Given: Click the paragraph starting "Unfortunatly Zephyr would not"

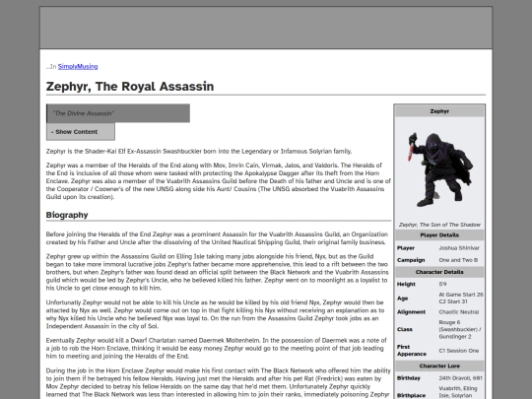Looking at the screenshot, I should (216, 314).
